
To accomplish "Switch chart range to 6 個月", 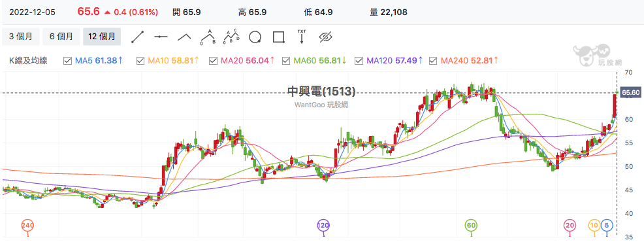I will click(61, 37).
